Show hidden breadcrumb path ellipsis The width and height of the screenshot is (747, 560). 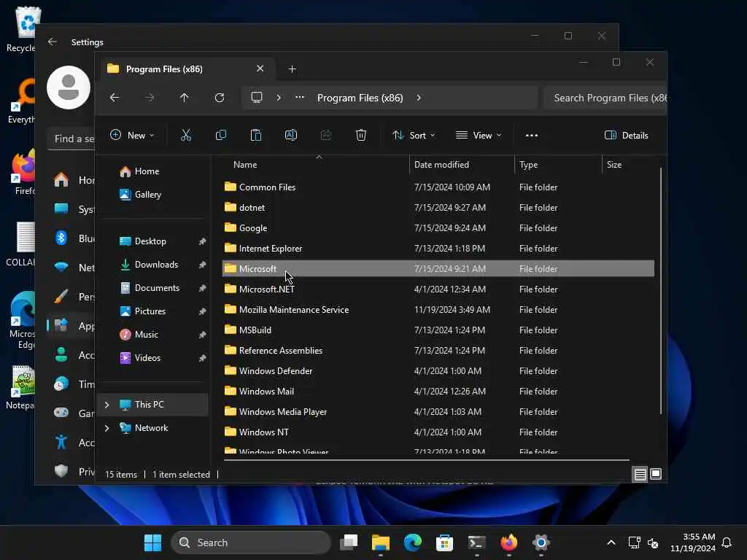(x=300, y=97)
